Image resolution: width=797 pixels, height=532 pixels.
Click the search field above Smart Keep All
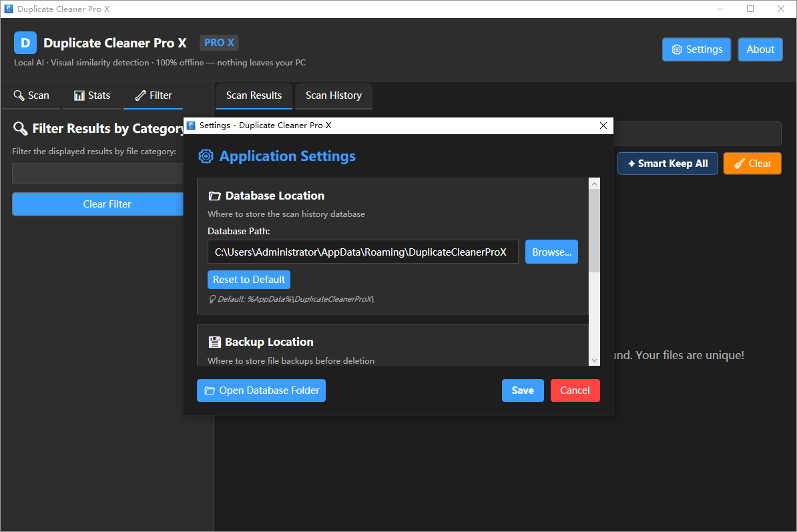click(697, 134)
